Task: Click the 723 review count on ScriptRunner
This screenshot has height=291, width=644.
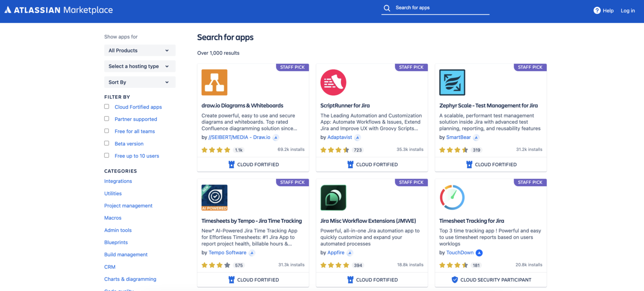Action: (x=358, y=150)
